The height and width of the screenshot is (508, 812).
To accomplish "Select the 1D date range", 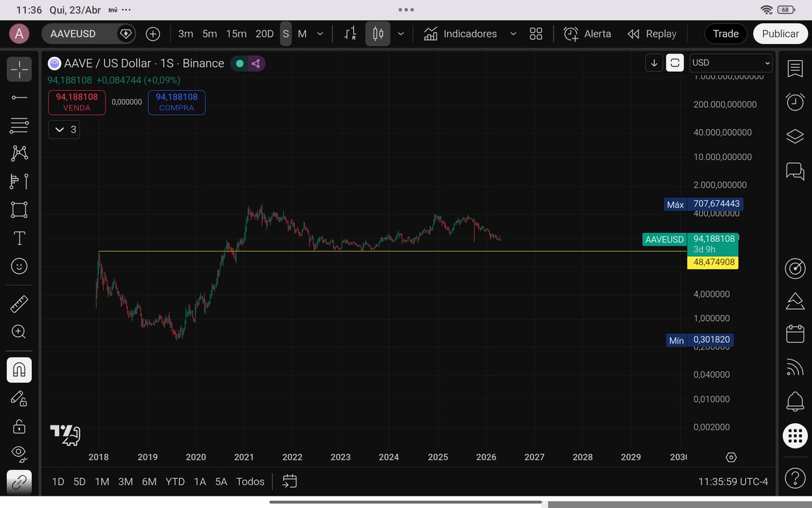I will pyautogui.click(x=58, y=482).
